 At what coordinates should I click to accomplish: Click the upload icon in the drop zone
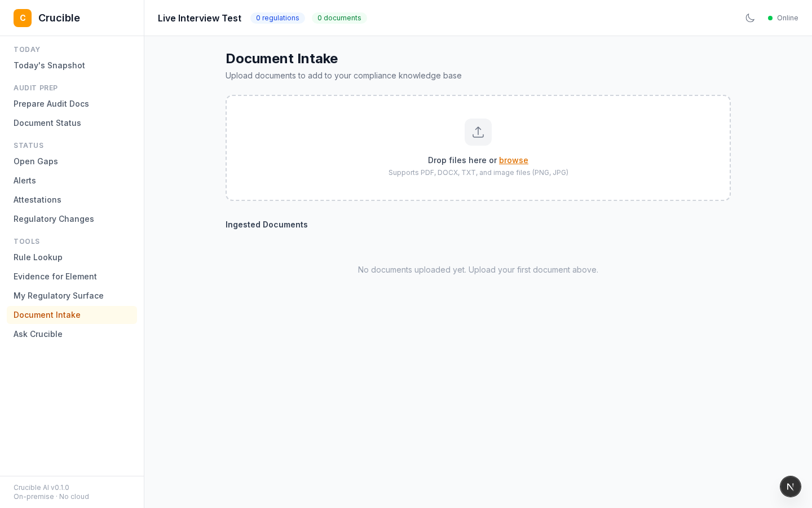pyautogui.click(x=478, y=132)
